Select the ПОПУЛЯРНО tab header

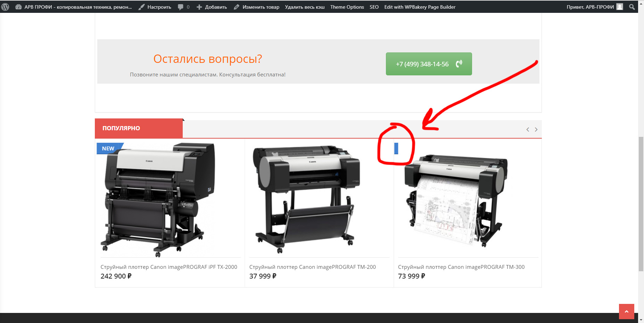point(139,128)
